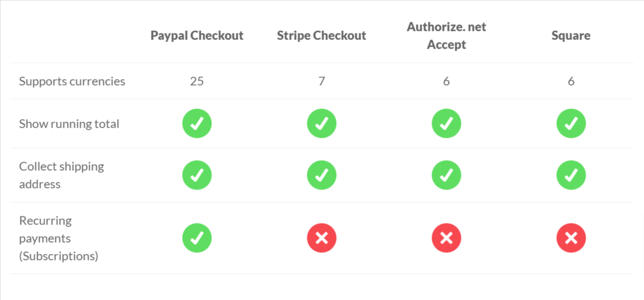Click the Recurring payments (Subscriptions) label
The image size is (644, 300).
coord(58,238)
